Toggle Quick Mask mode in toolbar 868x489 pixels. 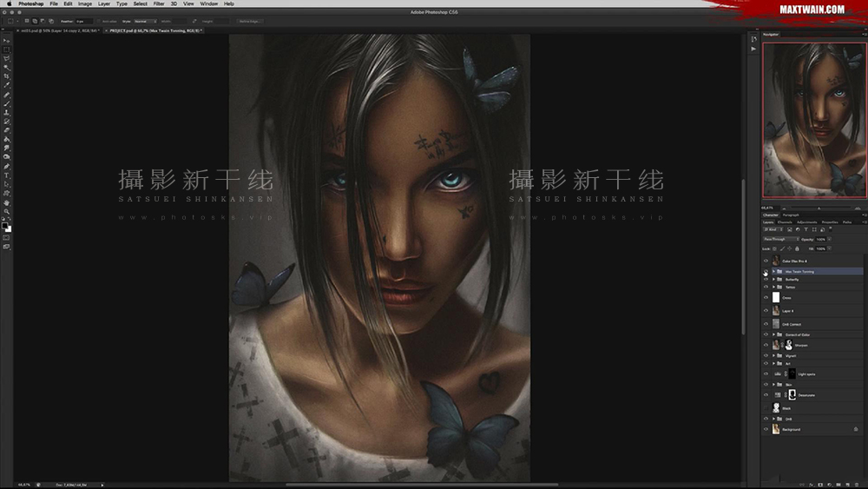6,238
